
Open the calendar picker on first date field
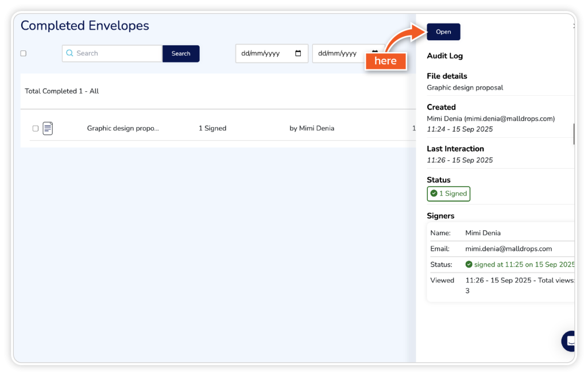[298, 53]
